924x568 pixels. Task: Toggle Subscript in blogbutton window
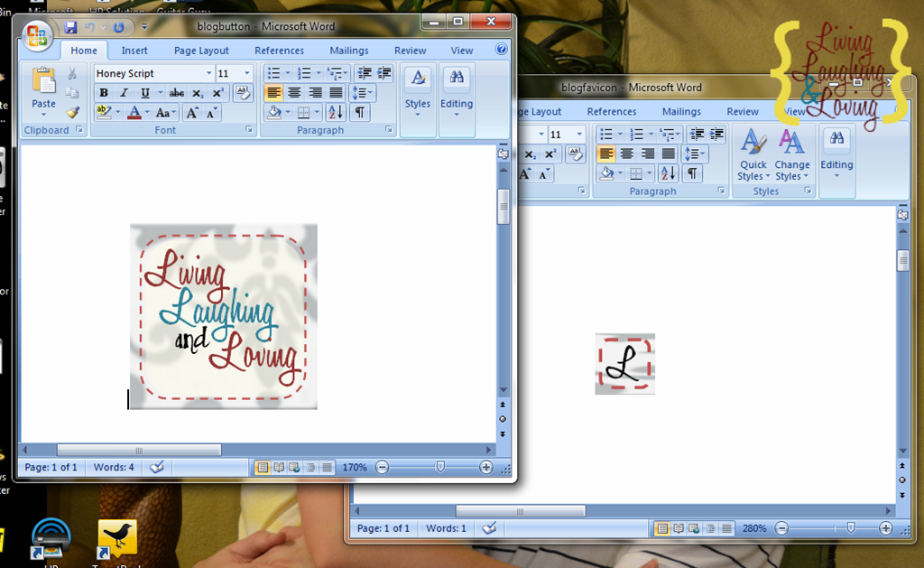click(198, 93)
